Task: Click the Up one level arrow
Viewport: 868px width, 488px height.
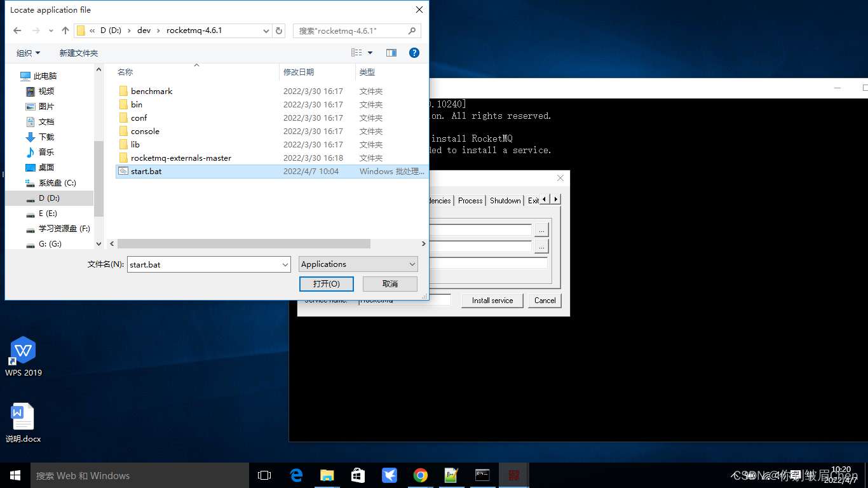Action: point(65,30)
